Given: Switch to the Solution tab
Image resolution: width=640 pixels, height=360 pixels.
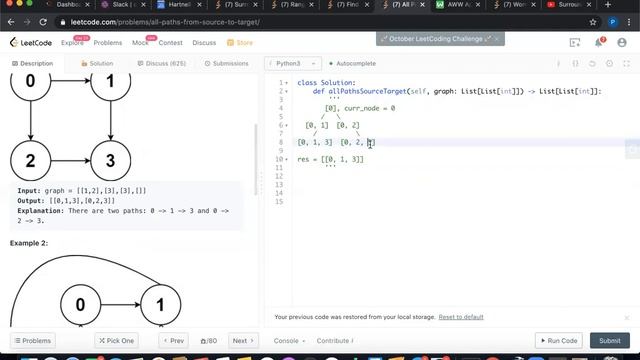Looking at the screenshot, I should click(97, 63).
